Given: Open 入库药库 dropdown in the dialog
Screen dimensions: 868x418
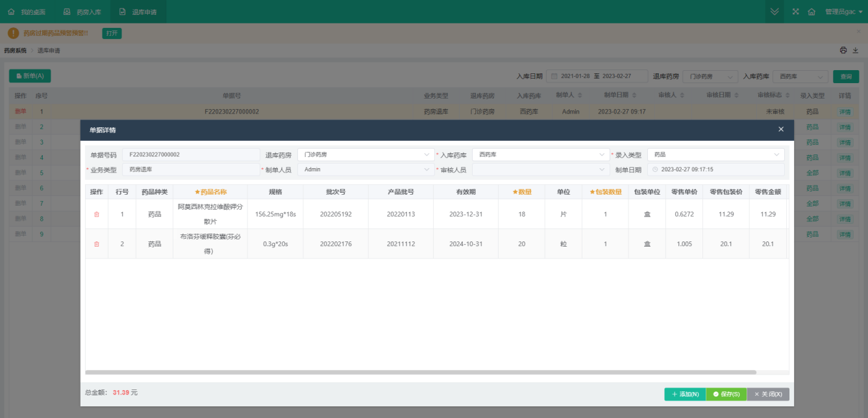Looking at the screenshot, I should pos(541,154).
